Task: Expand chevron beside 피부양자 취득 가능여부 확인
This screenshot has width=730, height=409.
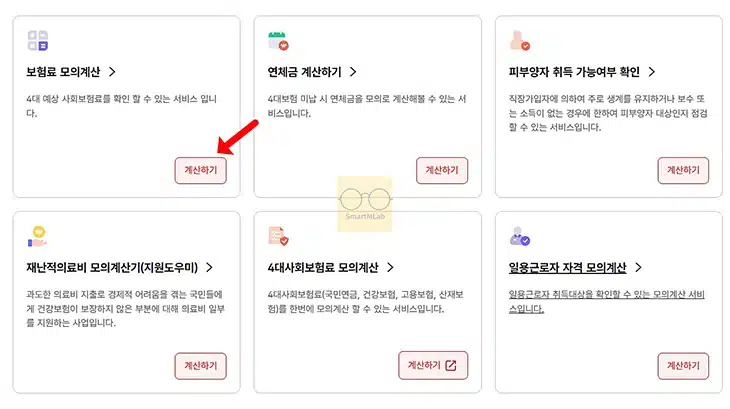Action: [651, 72]
